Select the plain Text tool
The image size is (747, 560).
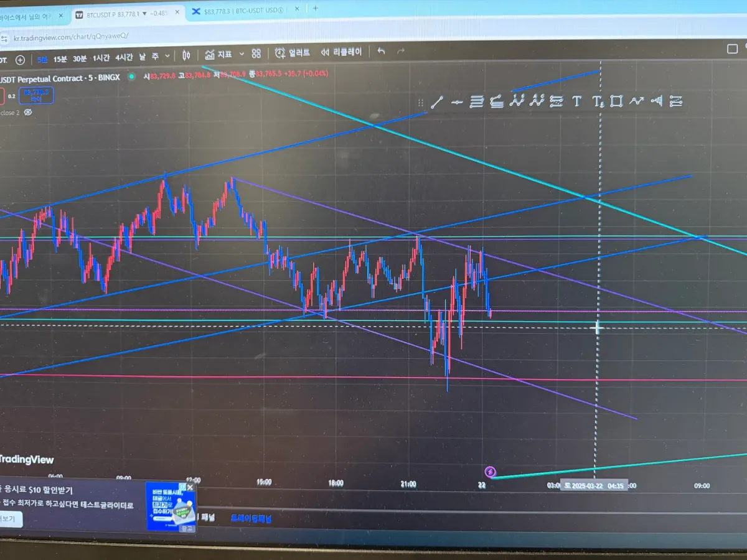pyautogui.click(x=577, y=101)
